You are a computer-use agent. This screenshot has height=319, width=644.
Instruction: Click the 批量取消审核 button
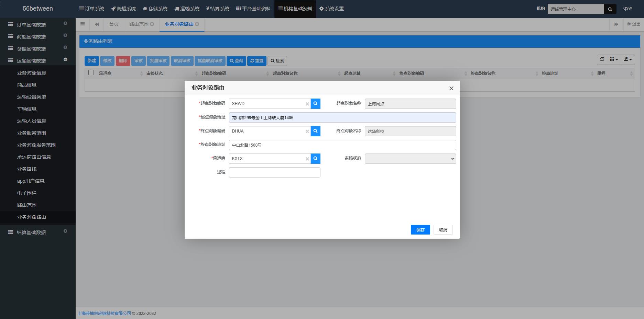click(x=210, y=61)
